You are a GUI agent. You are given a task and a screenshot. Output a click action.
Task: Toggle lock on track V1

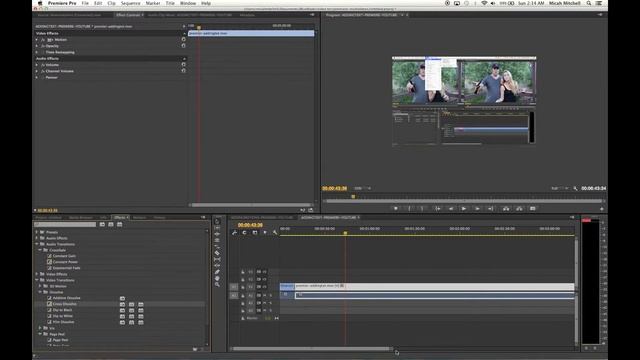(243, 287)
